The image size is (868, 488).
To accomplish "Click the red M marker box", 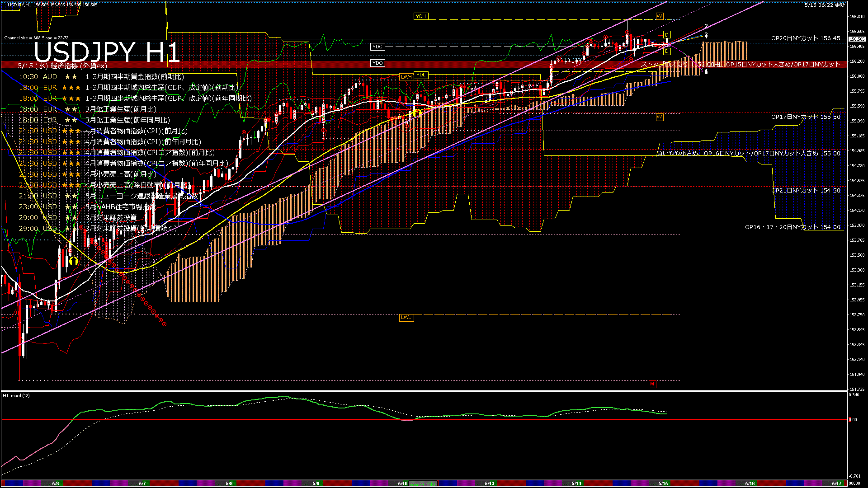I will click(652, 384).
